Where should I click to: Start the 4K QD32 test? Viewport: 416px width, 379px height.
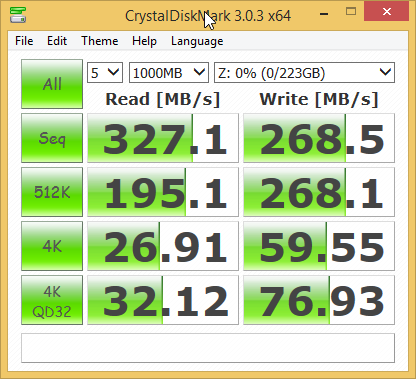(x=52, y=300)
